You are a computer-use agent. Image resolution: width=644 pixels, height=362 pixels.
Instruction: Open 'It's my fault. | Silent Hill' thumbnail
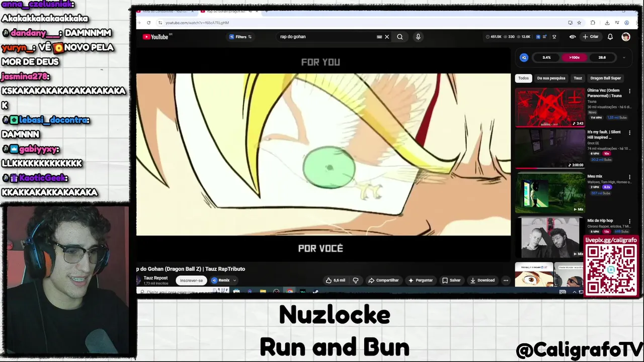click(550, 149)
